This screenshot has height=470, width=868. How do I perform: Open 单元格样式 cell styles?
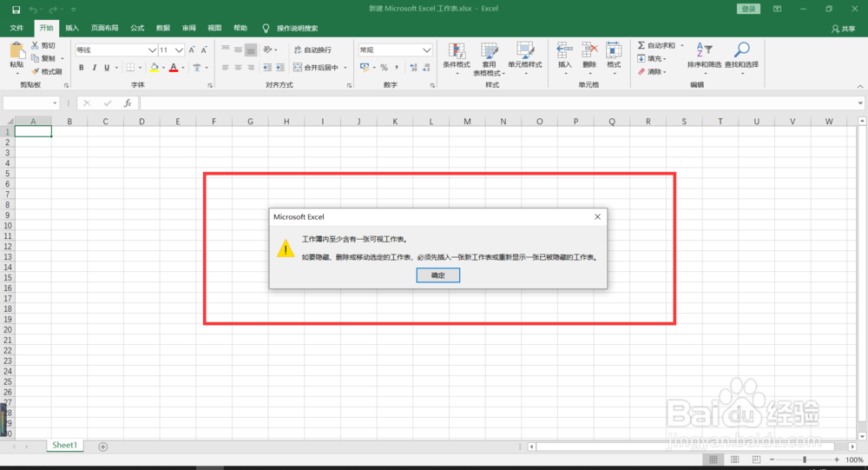pyautogui.click(x=525, y=57)
